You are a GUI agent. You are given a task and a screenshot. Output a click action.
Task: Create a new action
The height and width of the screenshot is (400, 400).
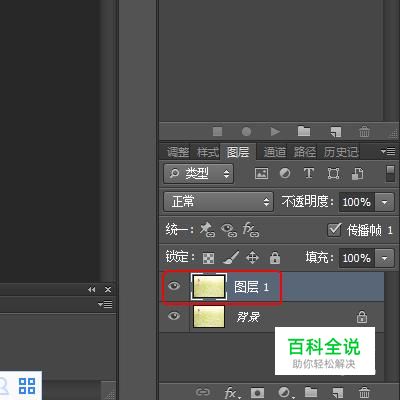coord(336,132)
